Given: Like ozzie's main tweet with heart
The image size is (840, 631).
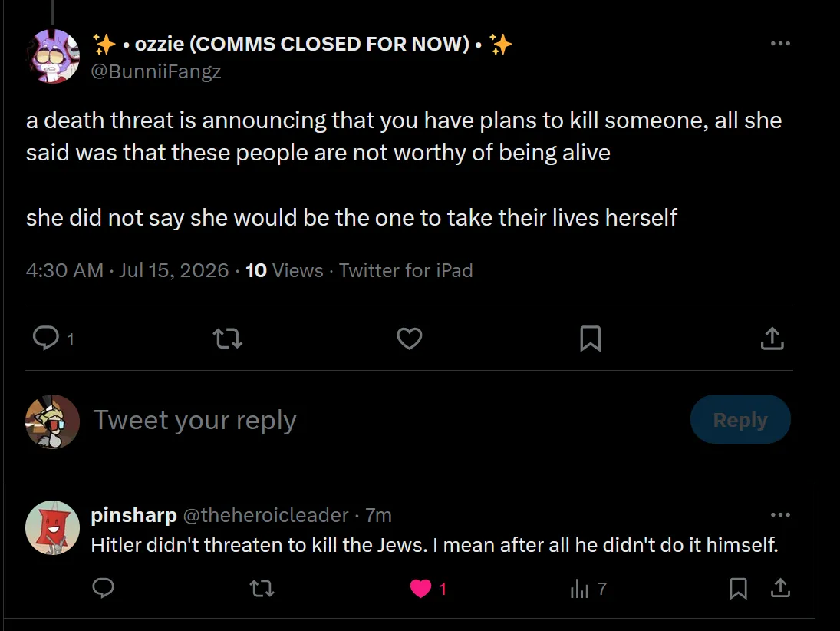Looking at the screenshot, I should 410,339.
